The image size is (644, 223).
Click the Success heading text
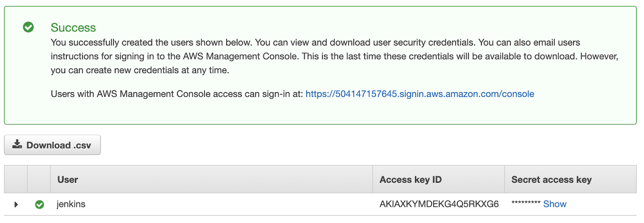pos(73,27)
